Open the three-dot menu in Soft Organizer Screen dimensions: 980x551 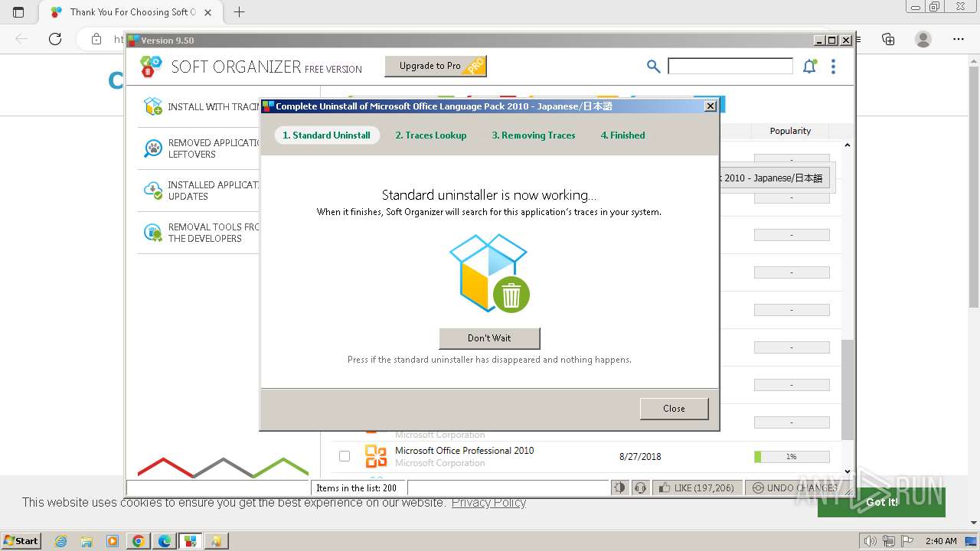coord(833,67)
